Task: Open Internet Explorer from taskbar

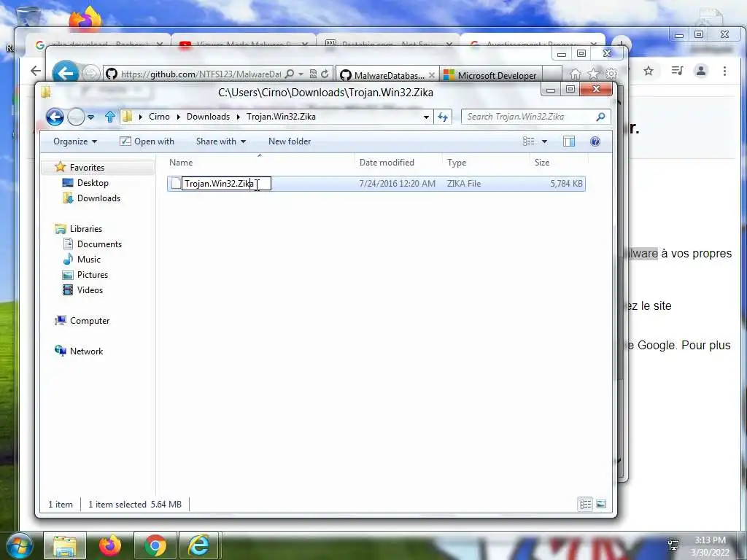Action: [200, 545]
